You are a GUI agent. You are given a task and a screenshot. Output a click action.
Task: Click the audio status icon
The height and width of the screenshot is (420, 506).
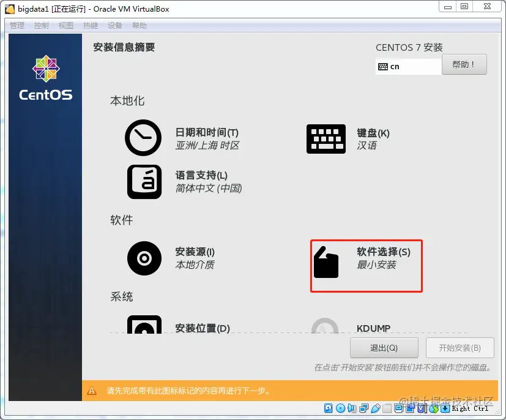point(352,408)
